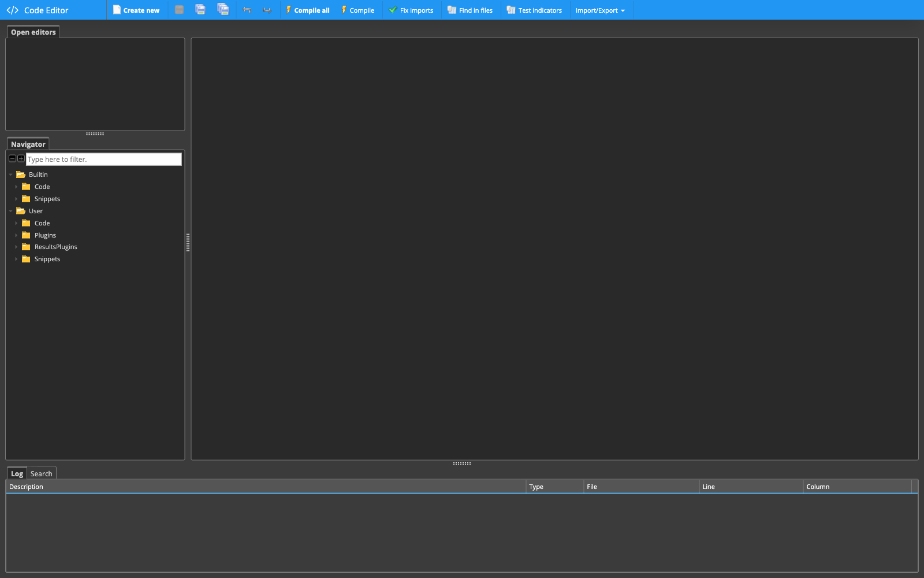Collapse the Builtin folder
The height and width of the screenshot is (578, 924).
point(11,175)
